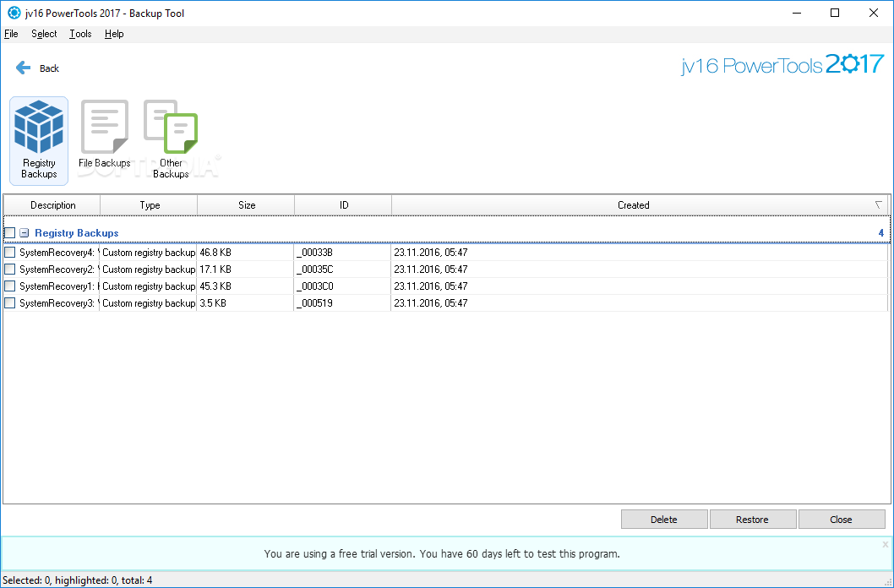The image size is (894, 588).
Task: Open the Select menu
Action: [x=44, y=34]
